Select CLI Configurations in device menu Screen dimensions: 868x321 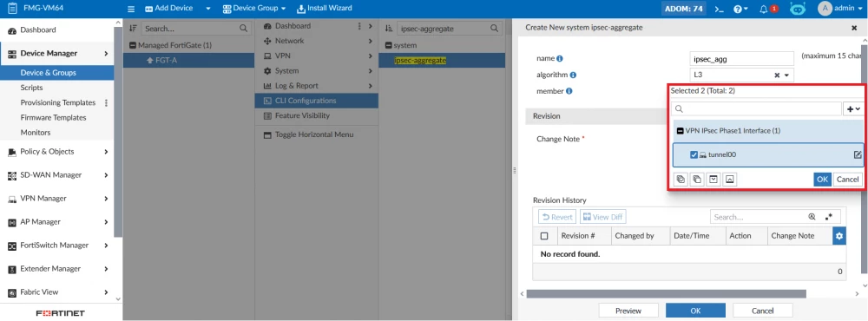[x=317, y=101]
